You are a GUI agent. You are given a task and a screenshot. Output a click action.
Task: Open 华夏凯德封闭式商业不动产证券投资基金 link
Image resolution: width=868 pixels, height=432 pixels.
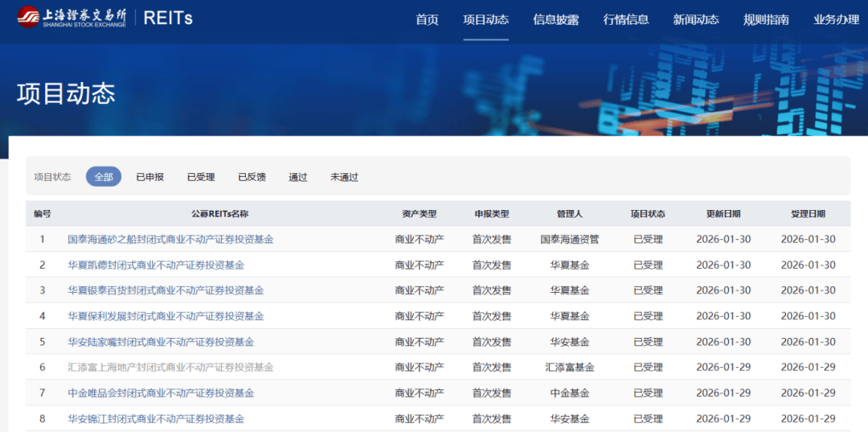click(156, 265)
